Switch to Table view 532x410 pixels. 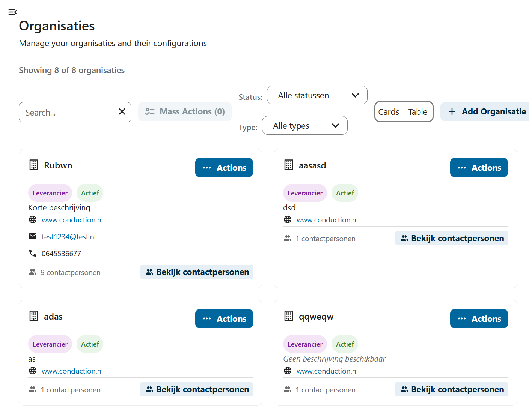click(417, 112)
